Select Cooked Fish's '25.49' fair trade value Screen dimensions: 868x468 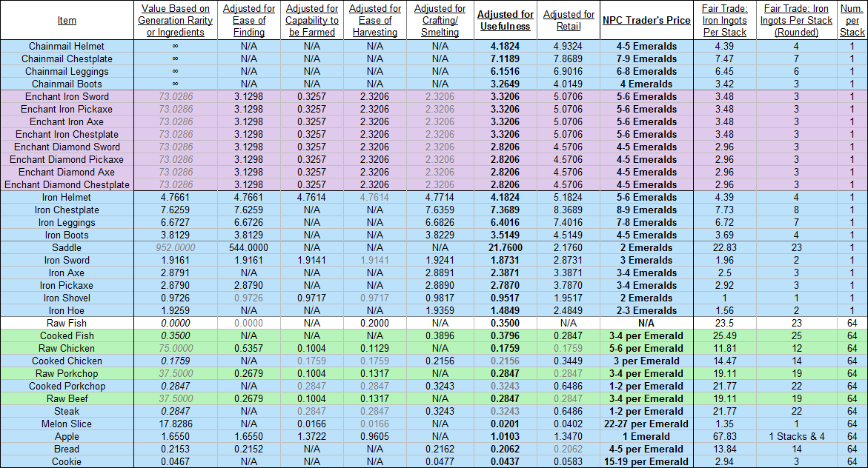(x=725, y=335)
